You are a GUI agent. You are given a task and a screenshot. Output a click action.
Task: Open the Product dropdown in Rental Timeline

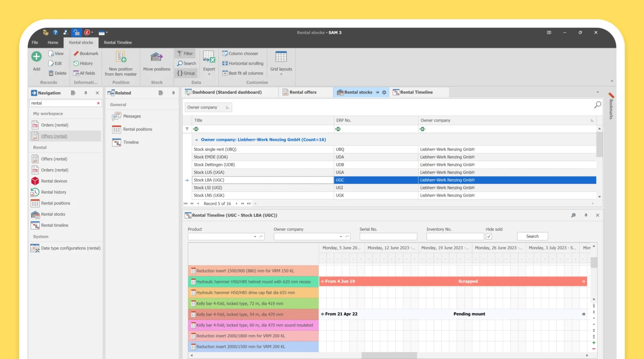tap(255, 237)
